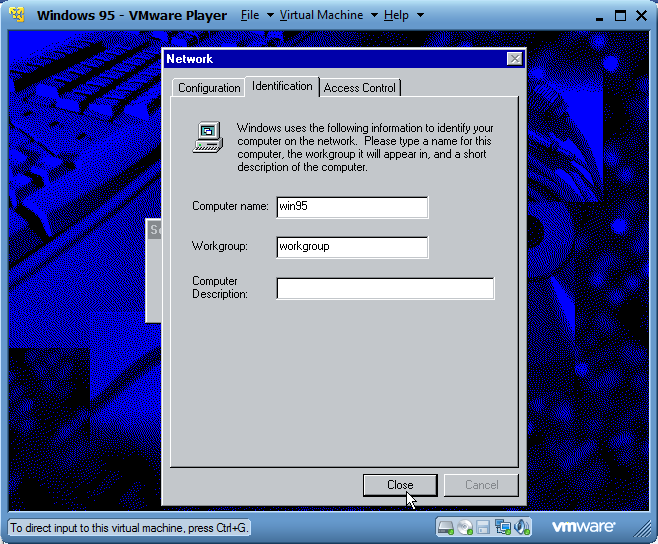Close the Network dialog with X button
Image resolution: width=658 pixels, height=544 pixels.
click(x=514, y=59)
